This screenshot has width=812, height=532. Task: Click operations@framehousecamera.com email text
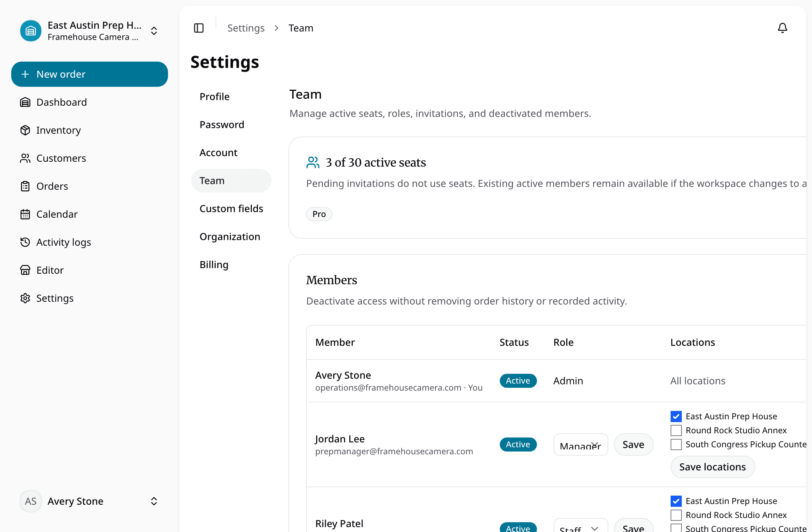point(388,388)
